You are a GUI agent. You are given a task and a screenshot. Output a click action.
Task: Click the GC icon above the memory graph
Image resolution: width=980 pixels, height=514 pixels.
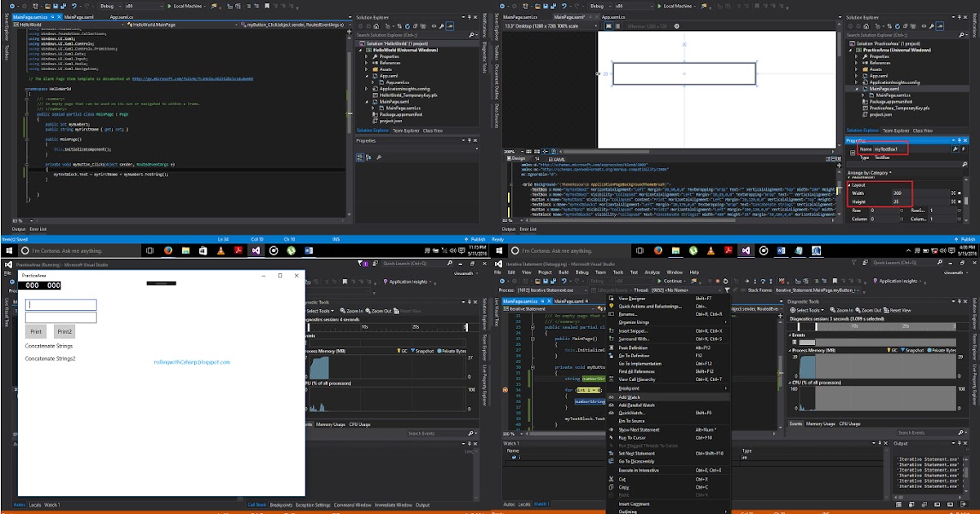pos(889,350)
